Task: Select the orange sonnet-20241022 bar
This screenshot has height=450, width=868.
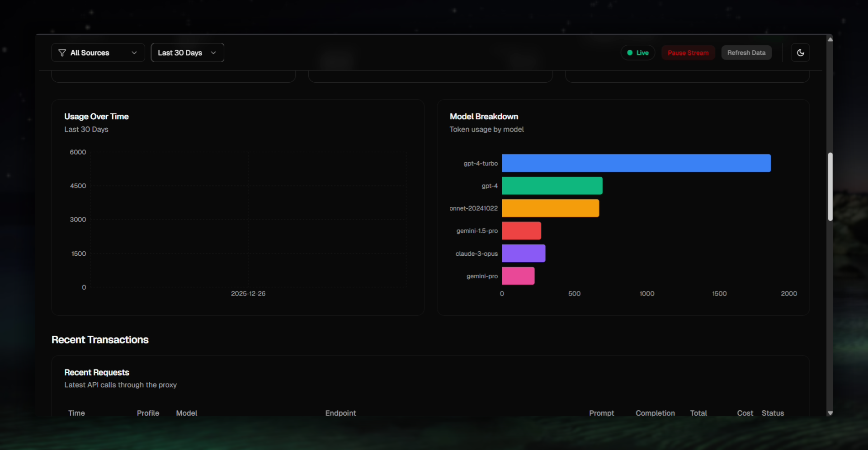Action: click(550, 208)
